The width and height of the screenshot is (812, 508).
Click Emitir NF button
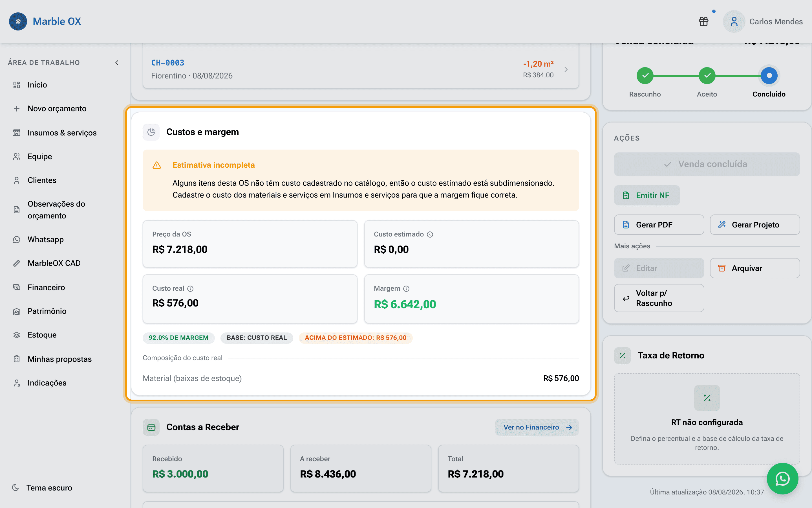click(647, 195)
